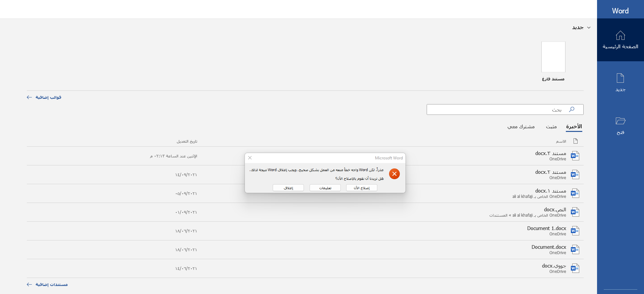The height and width of the screenshot is (294, 644).
Task: Click the search magnifier icon
Action: coord(572,109)
